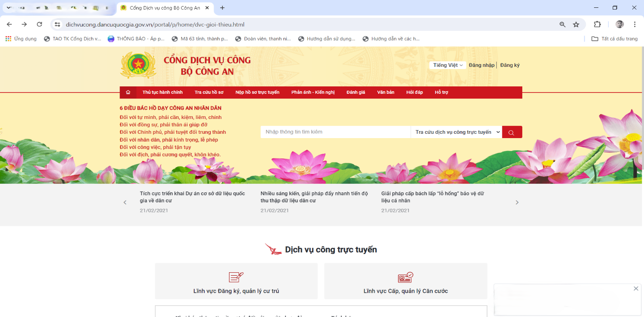Click Cổng Dịch Vụ Công Bộ Công An title

(207, 66)
